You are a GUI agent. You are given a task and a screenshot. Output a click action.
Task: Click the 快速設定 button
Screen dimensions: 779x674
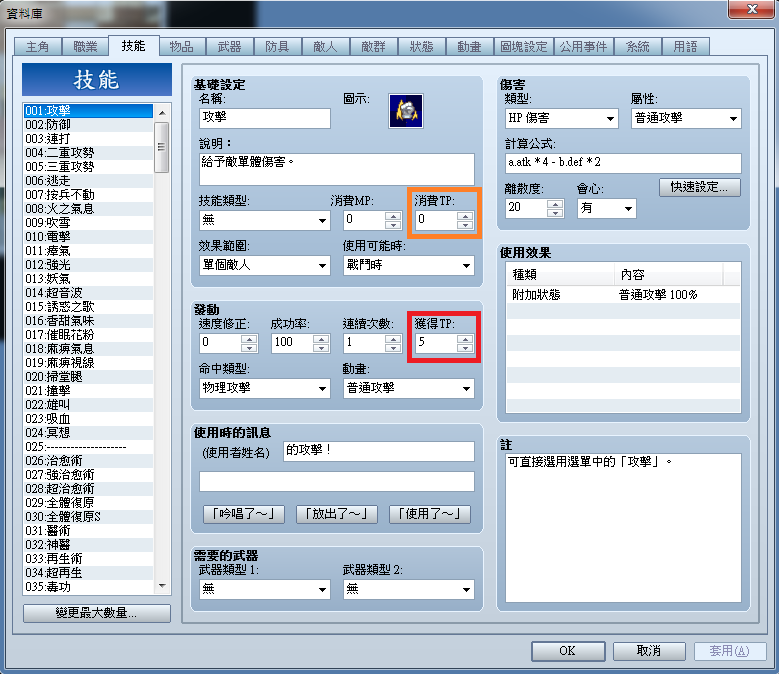coord(700,187)
